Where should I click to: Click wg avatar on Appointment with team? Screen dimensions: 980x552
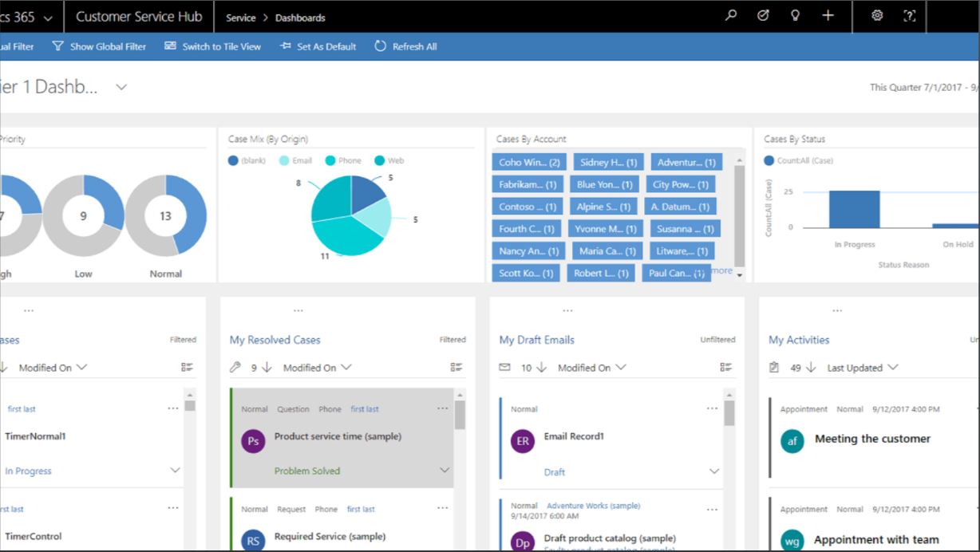pyautogui.click(x=792, y=541)
